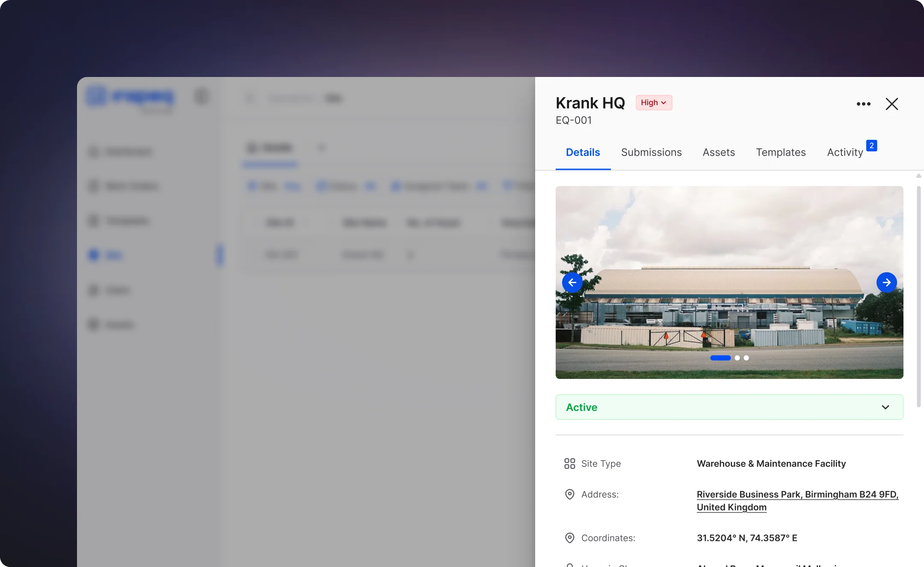
Task: Select the Krank HQ site title
Action: [x=590, y=103]
